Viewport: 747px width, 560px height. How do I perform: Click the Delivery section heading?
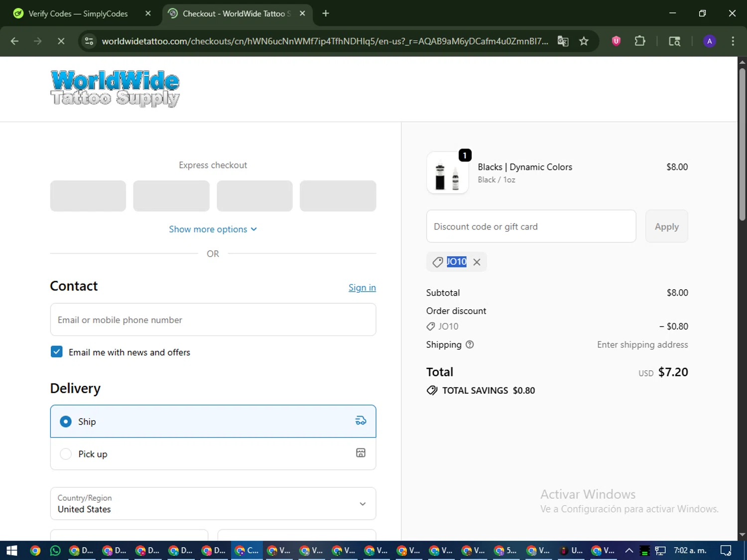[x=75, y=388]
